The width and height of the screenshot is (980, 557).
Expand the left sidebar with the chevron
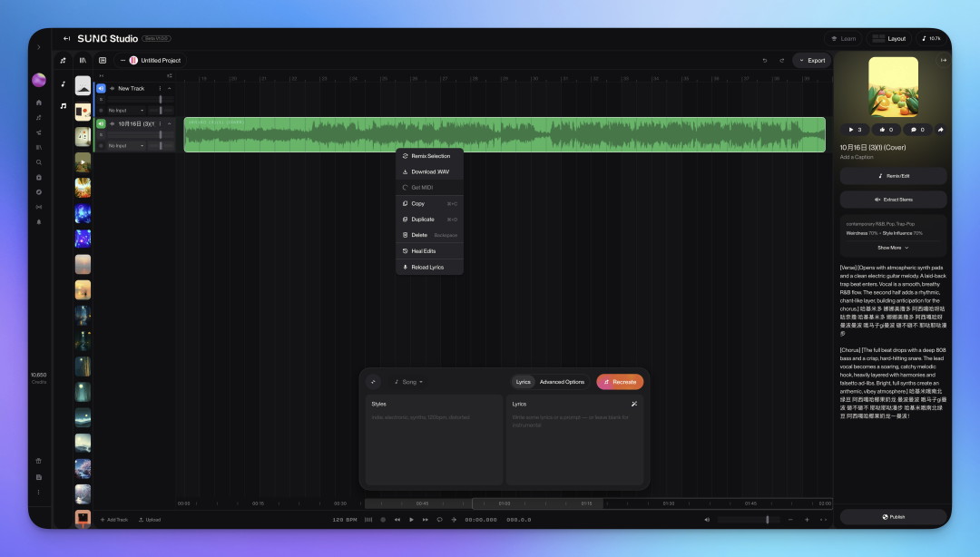(39, 47)
